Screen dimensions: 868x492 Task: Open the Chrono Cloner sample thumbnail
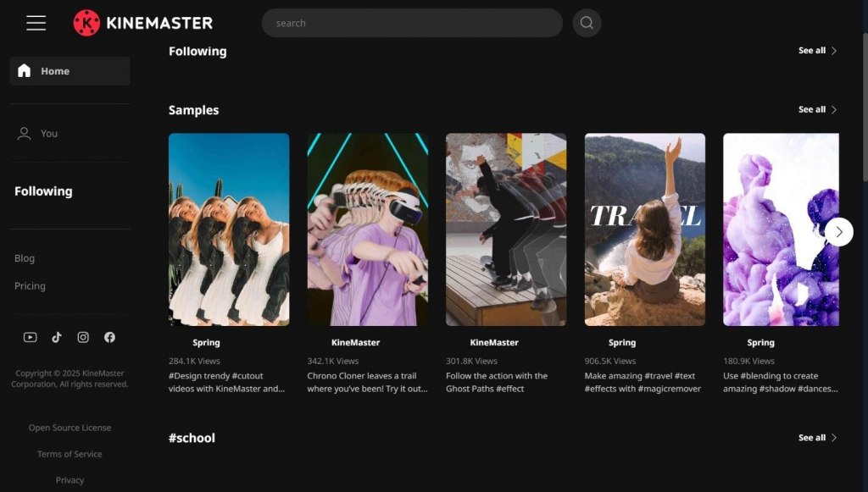367,229
